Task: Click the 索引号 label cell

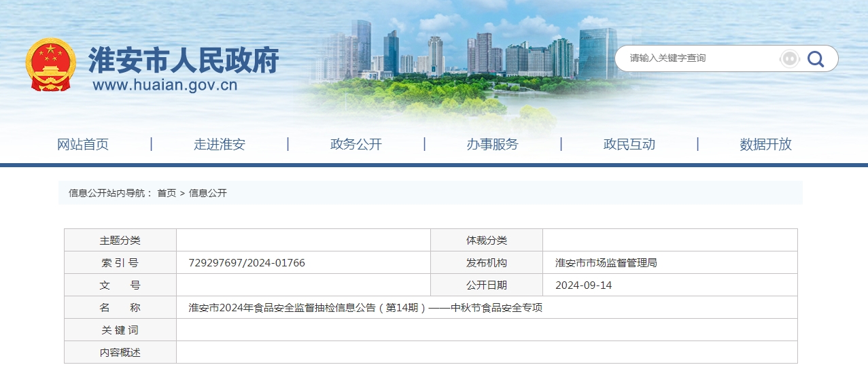Action: tap(120, 263)
